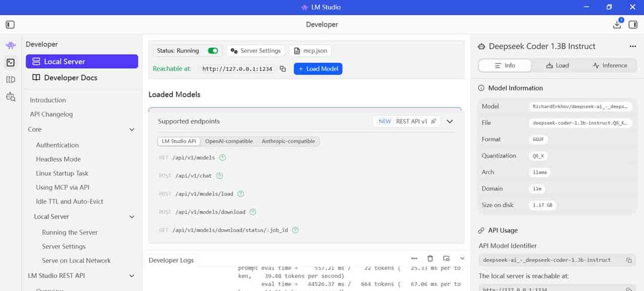
Task: Collapse the LM Studio REST API section
Action: point(132,276)
